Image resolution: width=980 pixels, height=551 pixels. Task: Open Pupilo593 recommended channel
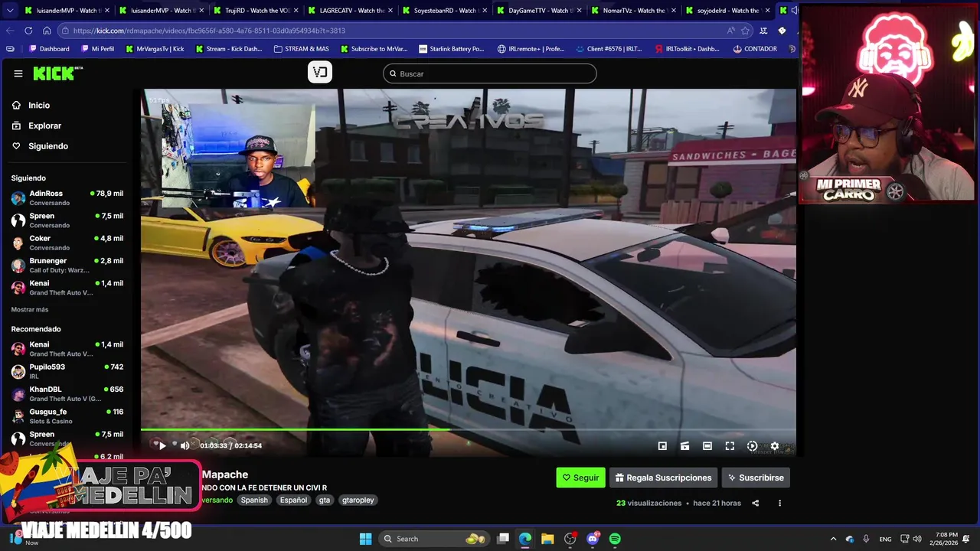(x=67, y=371)
